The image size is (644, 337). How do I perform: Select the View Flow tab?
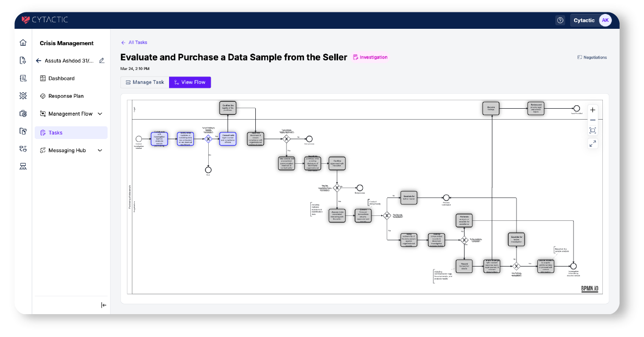coord(190,82)
